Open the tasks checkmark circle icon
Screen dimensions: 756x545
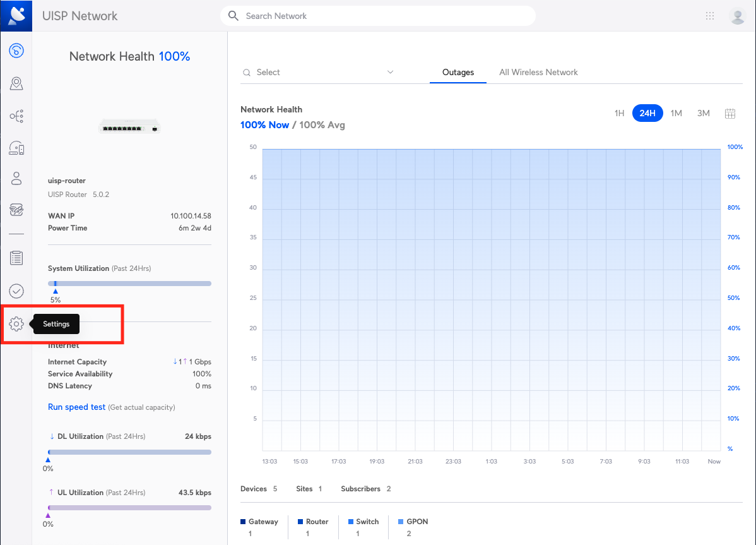pos(16,291)
